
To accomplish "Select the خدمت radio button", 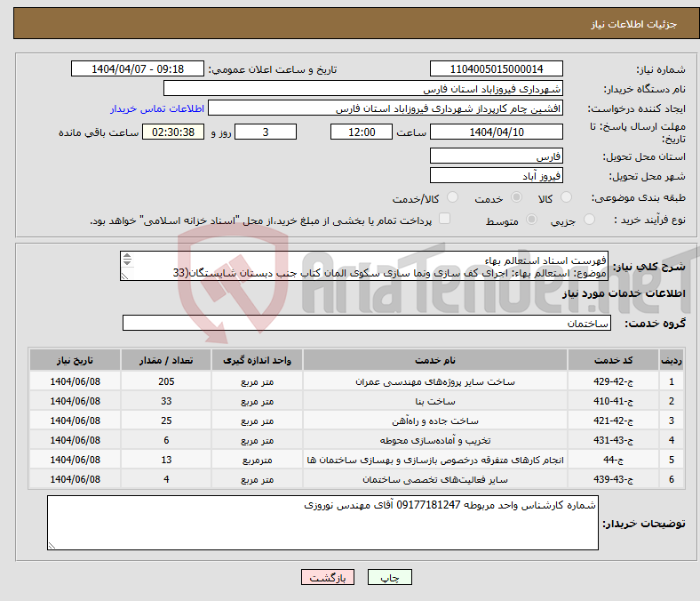I will pyautogui.click(x=516, y=197).
